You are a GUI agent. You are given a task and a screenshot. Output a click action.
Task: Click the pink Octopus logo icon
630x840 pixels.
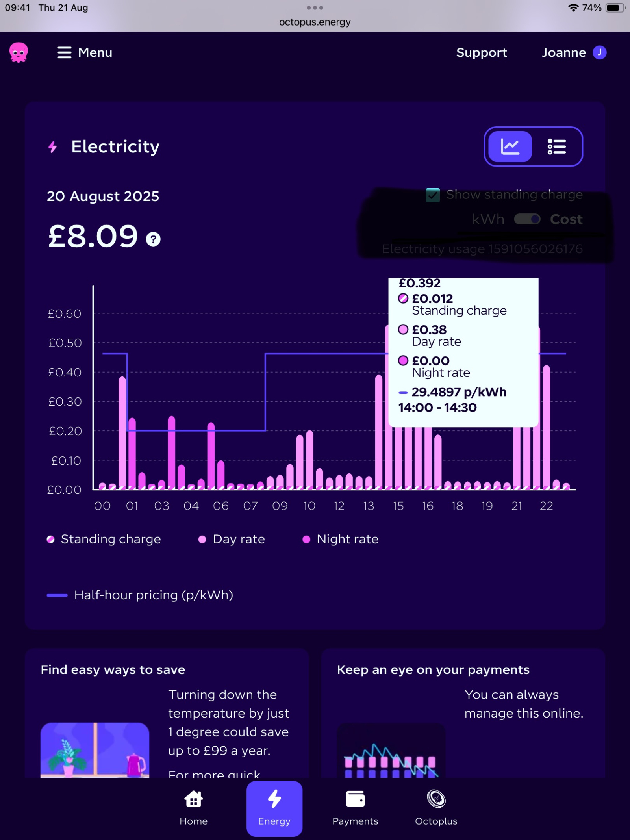19,52
